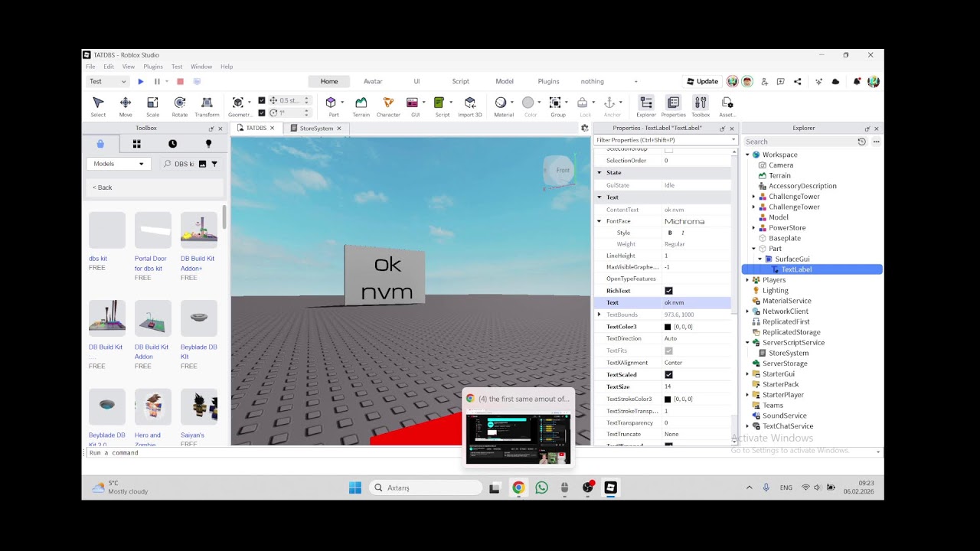Viewport: 980px width, 551px height.
Task: Click the Character tool icon
Action: coord(388,106)
